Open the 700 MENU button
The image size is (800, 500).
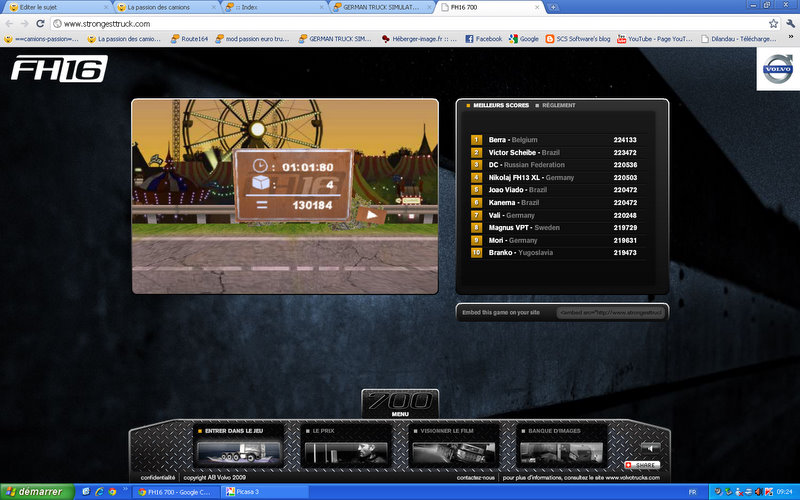click(401, 404)
